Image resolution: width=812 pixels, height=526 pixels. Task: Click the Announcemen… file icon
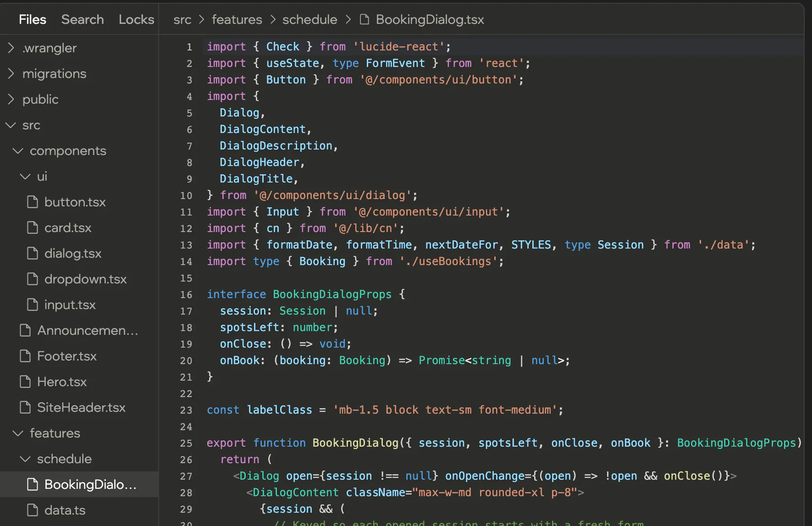(x=25, y=330)
